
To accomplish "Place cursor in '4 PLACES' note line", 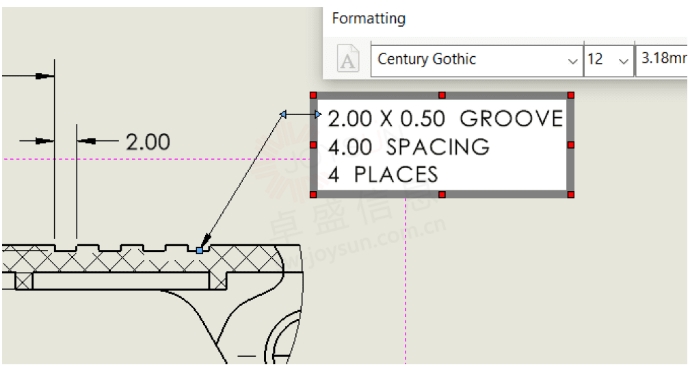I will [383, 174].
